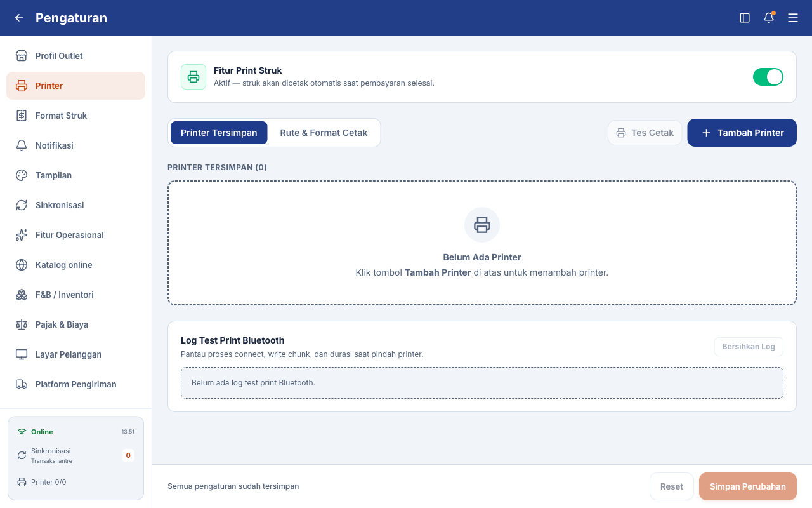Add a printer with Tambah Printer
The width and height of the screenshot is (812, 508).
(742, 133)
